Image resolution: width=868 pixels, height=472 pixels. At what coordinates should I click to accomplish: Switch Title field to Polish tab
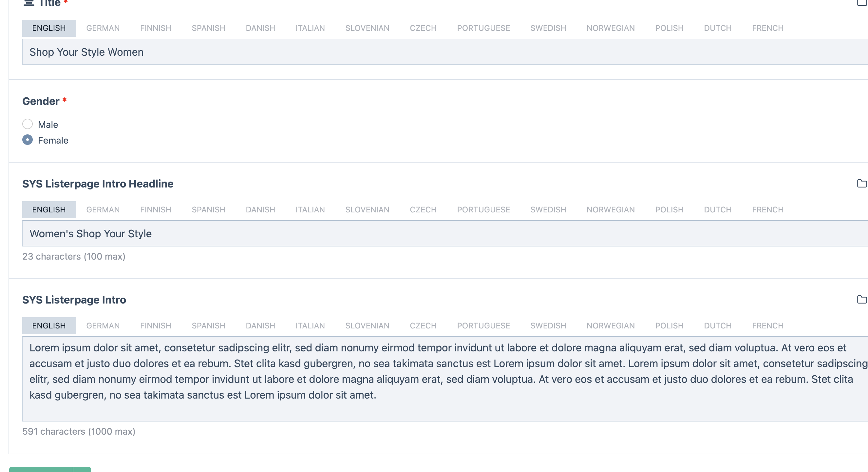(x=669, y=28)
